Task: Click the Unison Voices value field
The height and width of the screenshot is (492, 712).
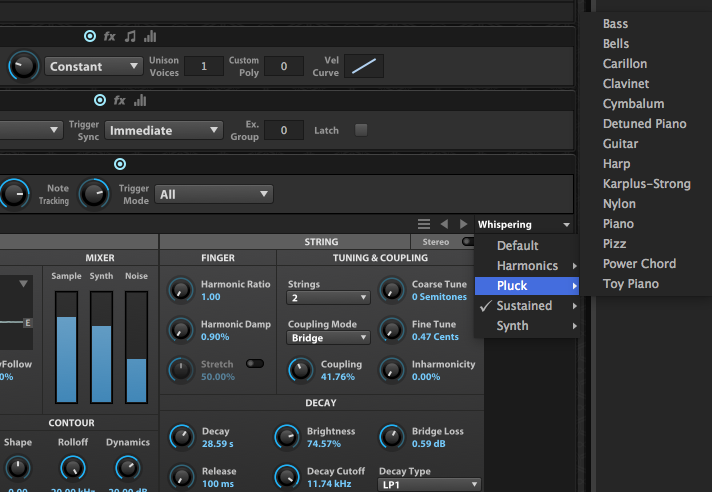Action: (204, 66)
